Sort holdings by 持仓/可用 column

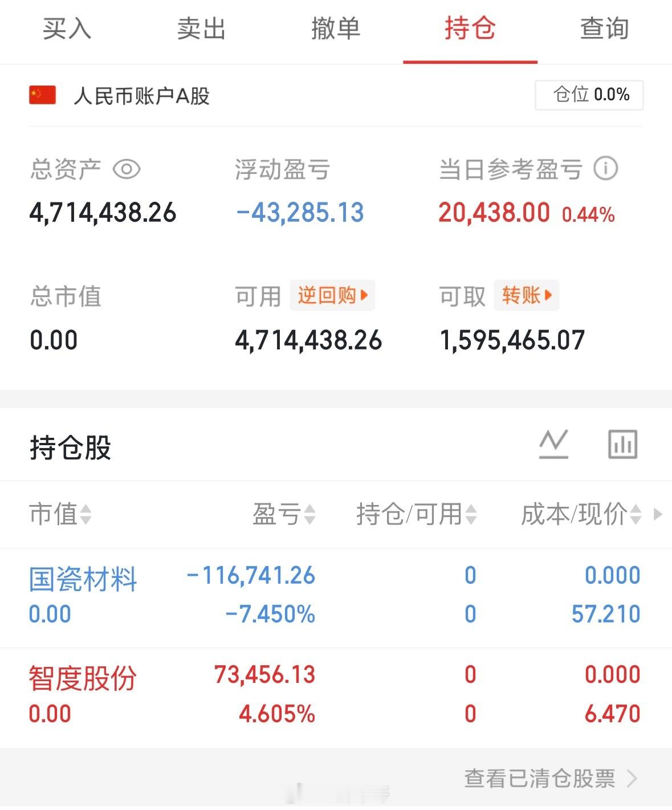[x=416, y=514]
